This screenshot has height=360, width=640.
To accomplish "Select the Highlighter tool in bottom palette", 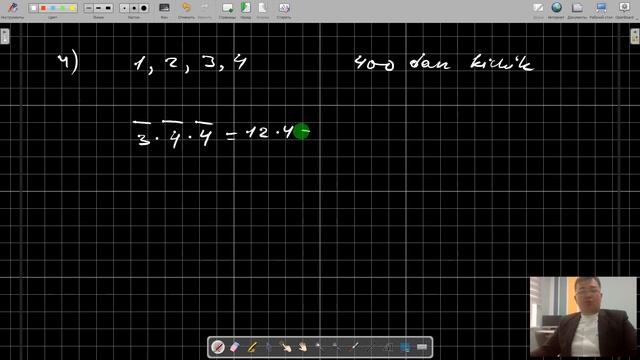I will tap(252, 347).
